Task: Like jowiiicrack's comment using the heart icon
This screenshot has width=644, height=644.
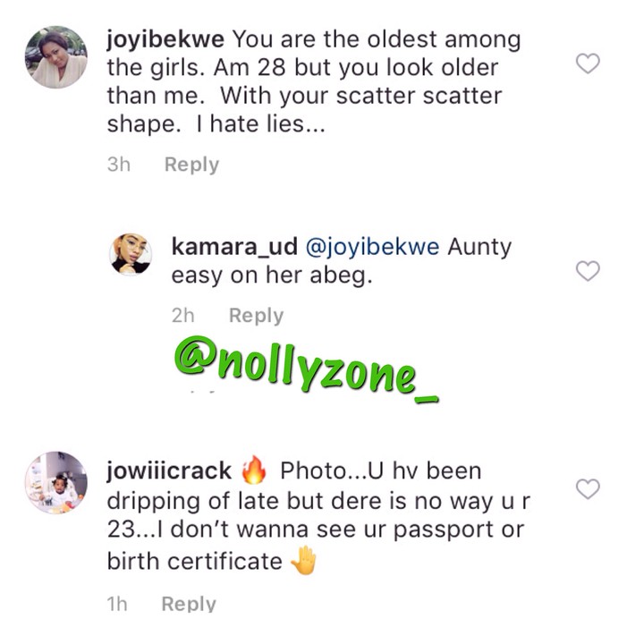Action: (587, 489)
